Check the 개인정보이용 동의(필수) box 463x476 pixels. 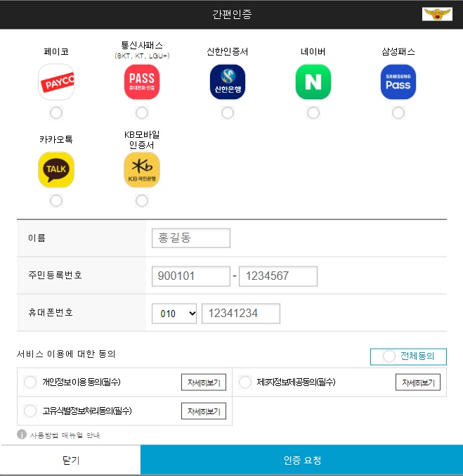pos(30,382)
